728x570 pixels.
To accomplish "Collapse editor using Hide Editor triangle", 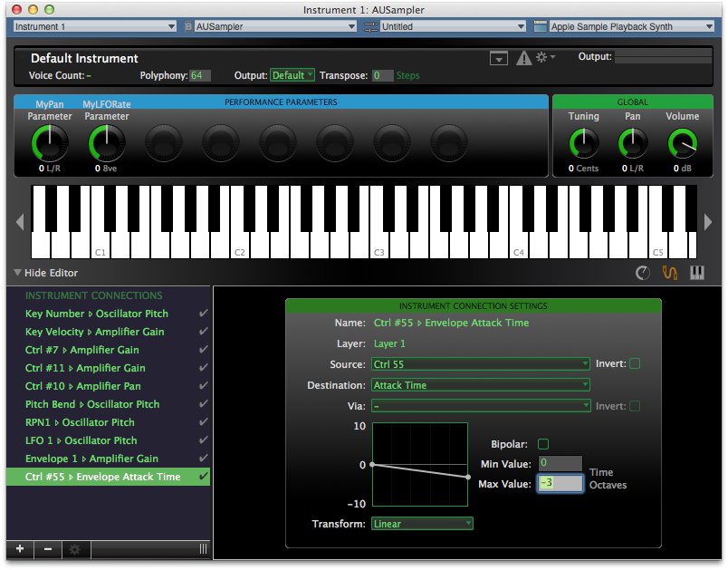I will (17, 273).
